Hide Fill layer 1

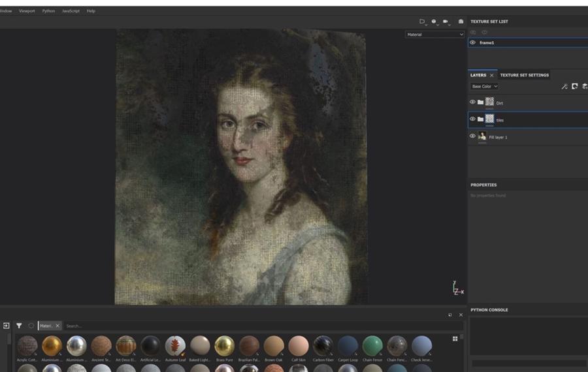click(472, 136)
